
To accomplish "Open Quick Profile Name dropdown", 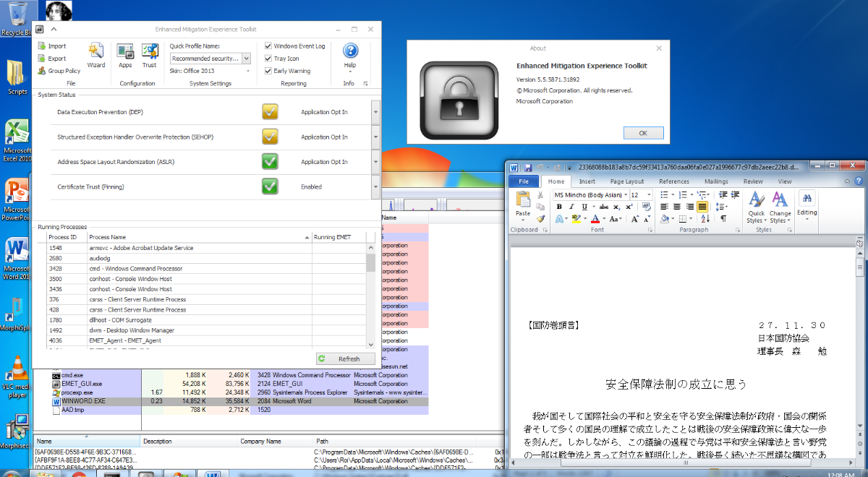I will pyautogui.click(x=246, y=59).
